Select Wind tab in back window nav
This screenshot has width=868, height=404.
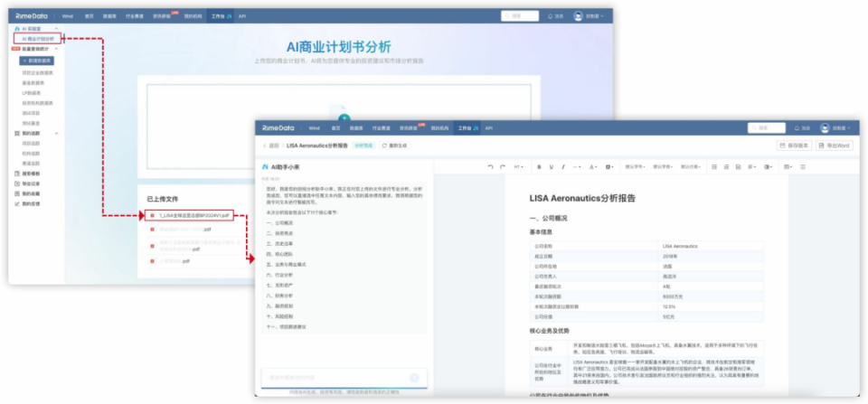(x=68, y=16)
